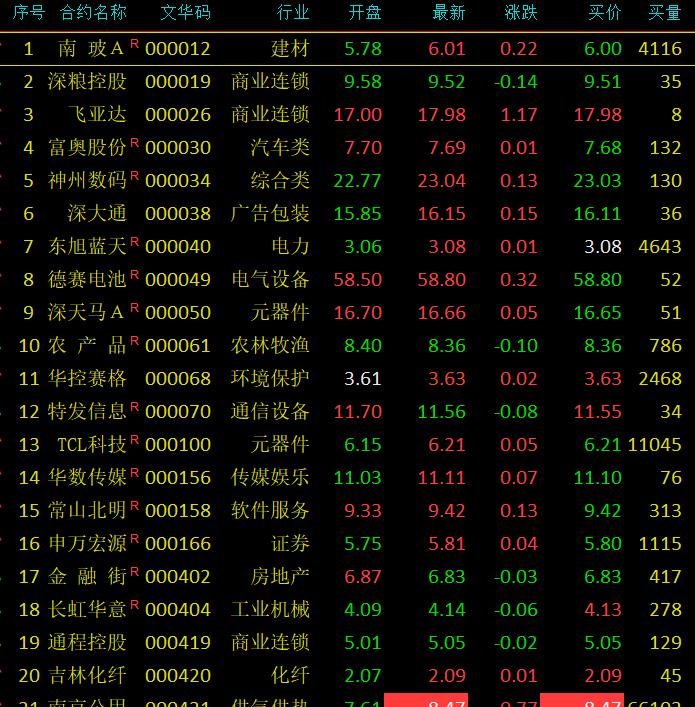
Task: Sort by the 行业 column header
Action: 293,13
